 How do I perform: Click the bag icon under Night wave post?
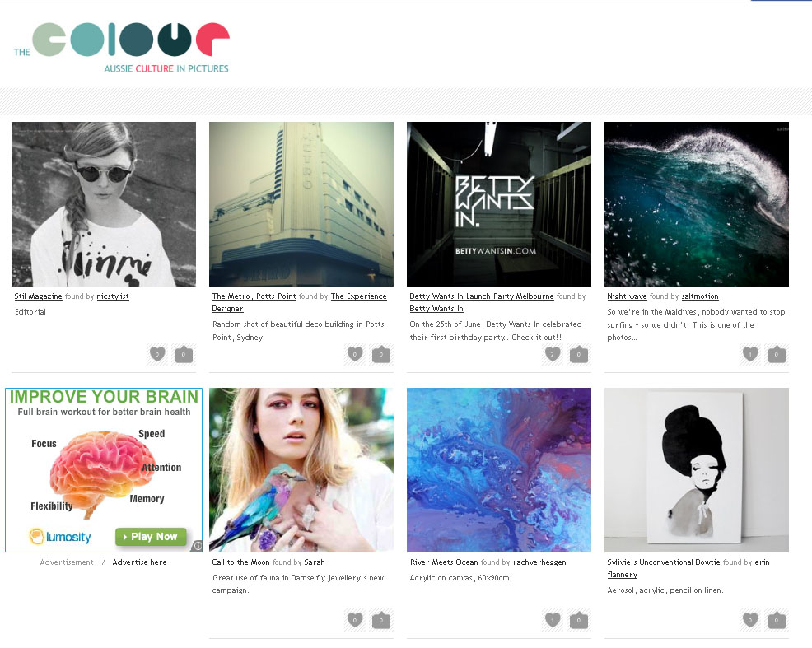click(x=777, y=354)
